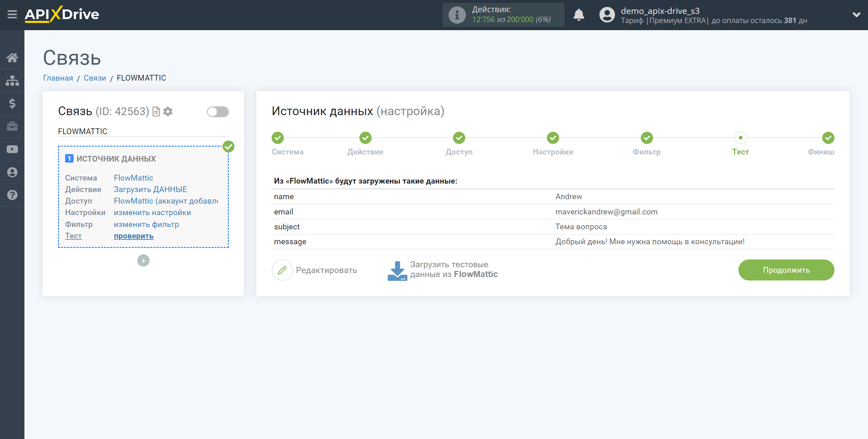This screenshot has width=868, height=439.
Task: Click the Продолжить button
Action: (x=786, y=270)
